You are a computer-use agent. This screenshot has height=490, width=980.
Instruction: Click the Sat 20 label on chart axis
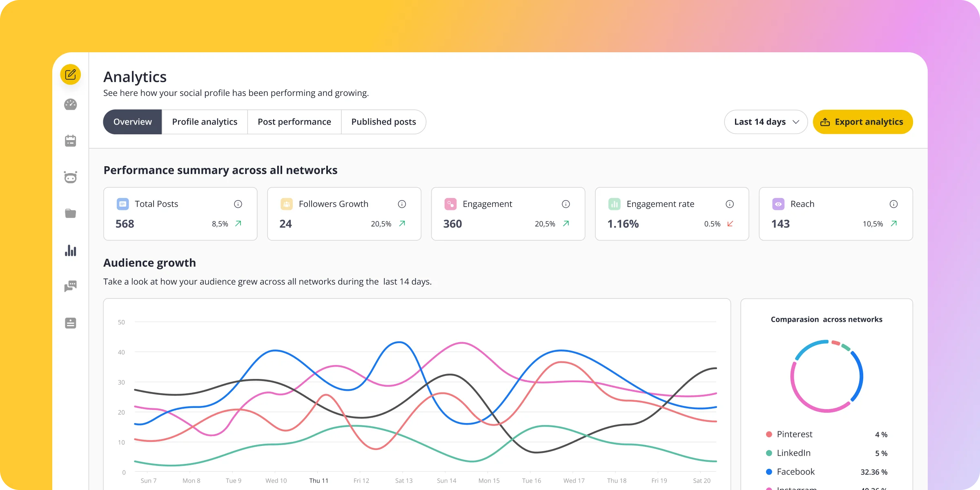point(702,481)
